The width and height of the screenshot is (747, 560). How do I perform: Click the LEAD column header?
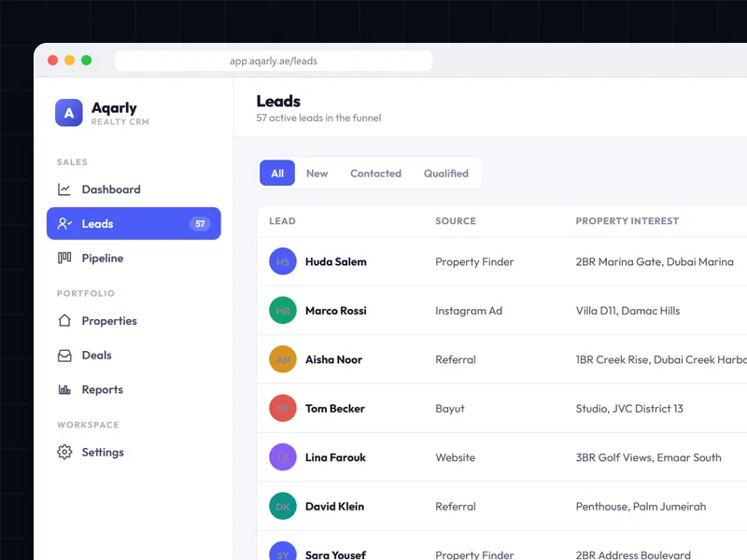[282, 221]
